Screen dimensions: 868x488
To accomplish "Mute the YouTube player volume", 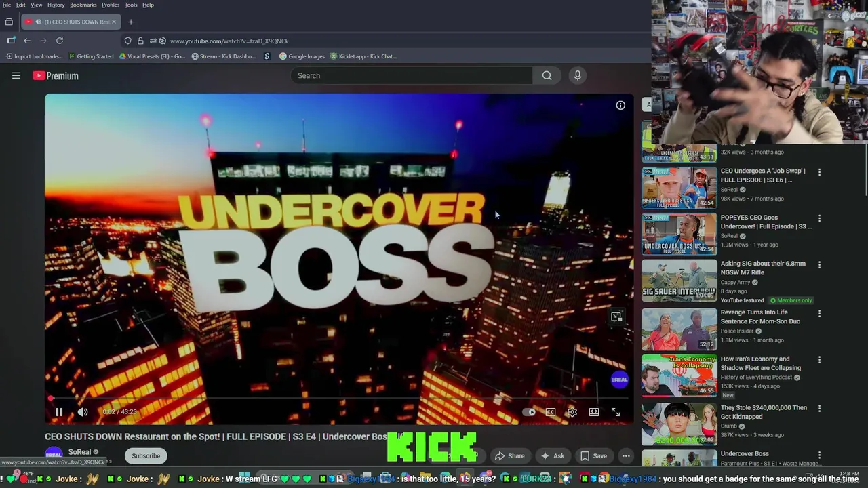I will click(x=83, y=412).
